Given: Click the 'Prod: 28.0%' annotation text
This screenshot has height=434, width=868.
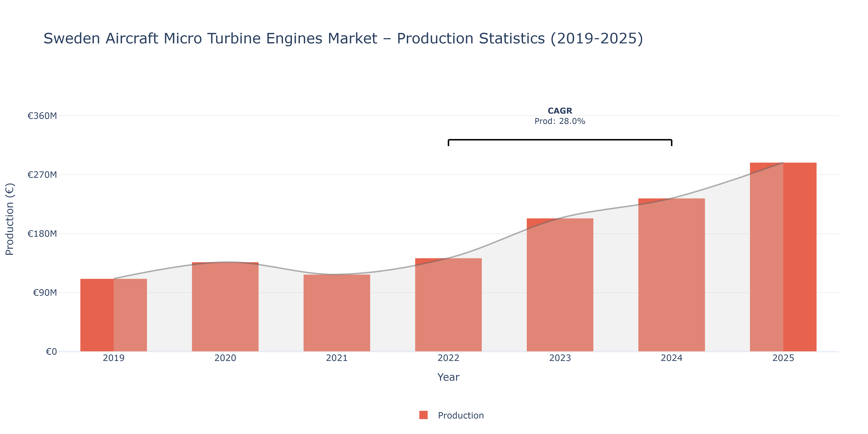Looking at the screenshot, I should (x=560, y=121).
